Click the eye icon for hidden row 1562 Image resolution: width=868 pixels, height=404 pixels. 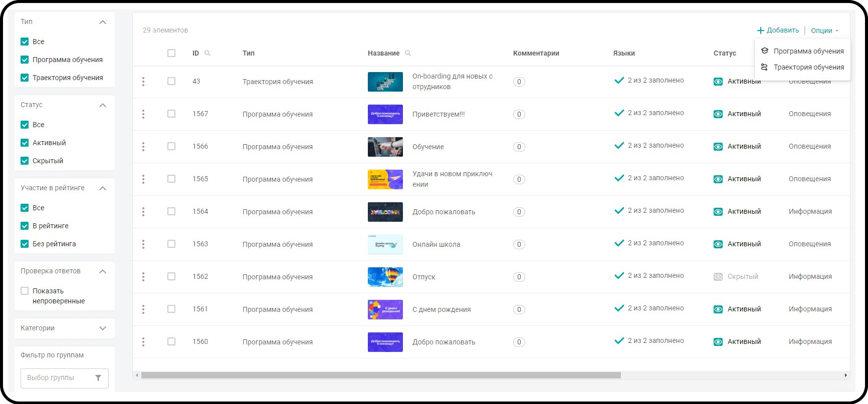point(718,277)
